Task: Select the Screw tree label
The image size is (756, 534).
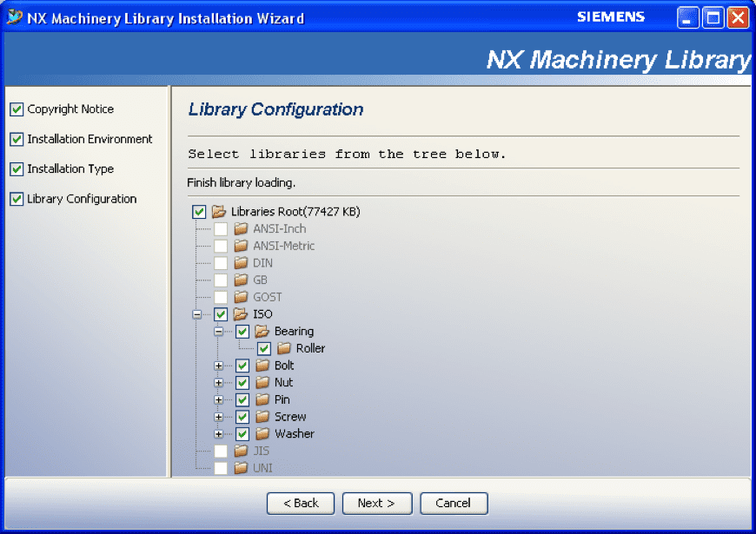Action: click(x=290, y=417)
